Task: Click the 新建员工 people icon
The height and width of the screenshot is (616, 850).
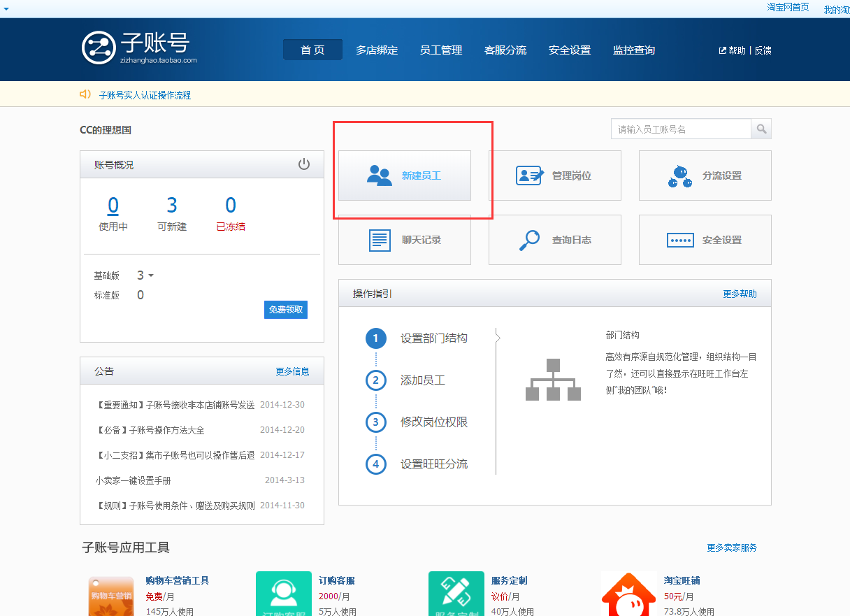Action: (379, 176)
